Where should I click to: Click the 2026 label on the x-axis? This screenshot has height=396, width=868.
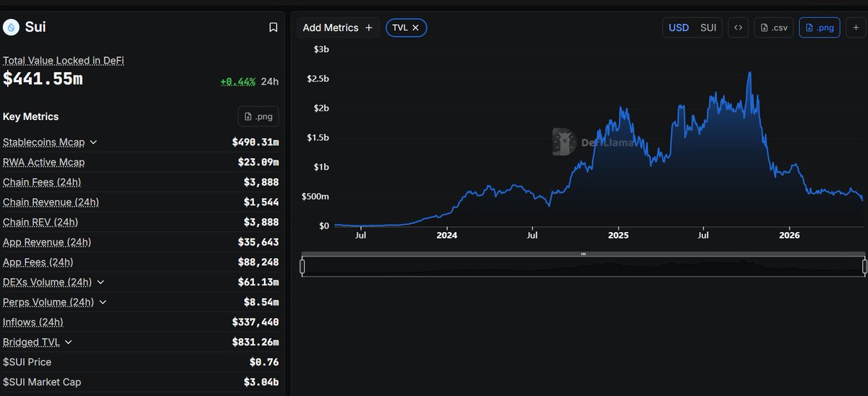789,235
